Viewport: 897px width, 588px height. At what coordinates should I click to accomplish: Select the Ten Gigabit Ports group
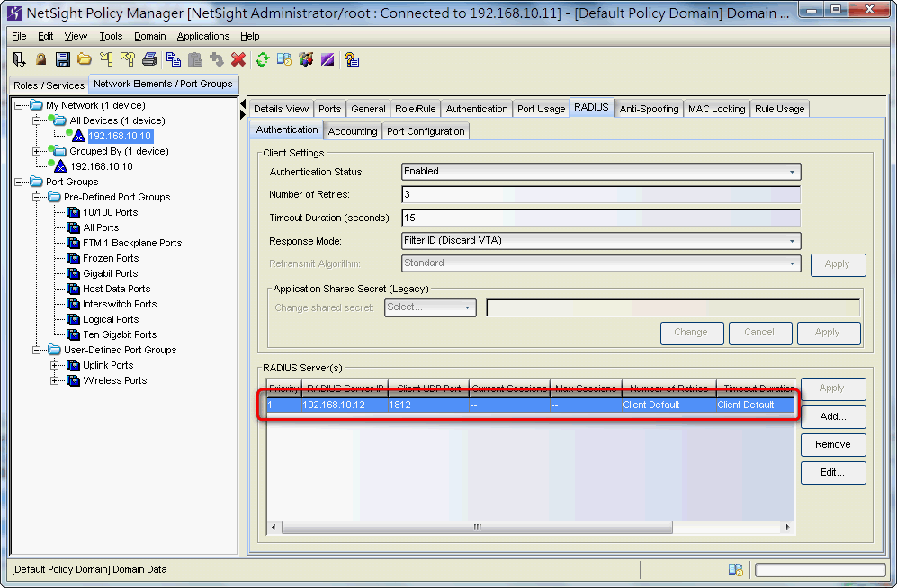(x=120, y=334)
